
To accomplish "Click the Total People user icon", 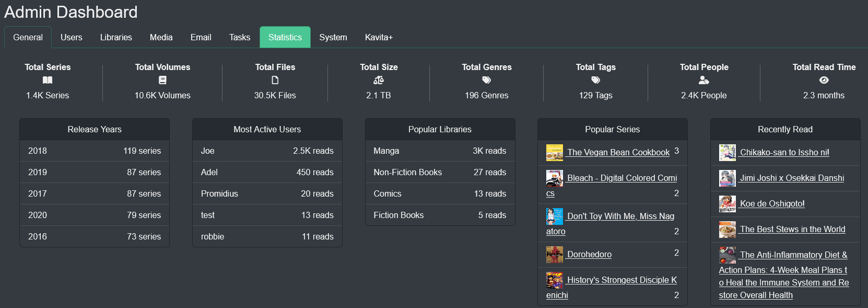I will [x=703, y=80].
